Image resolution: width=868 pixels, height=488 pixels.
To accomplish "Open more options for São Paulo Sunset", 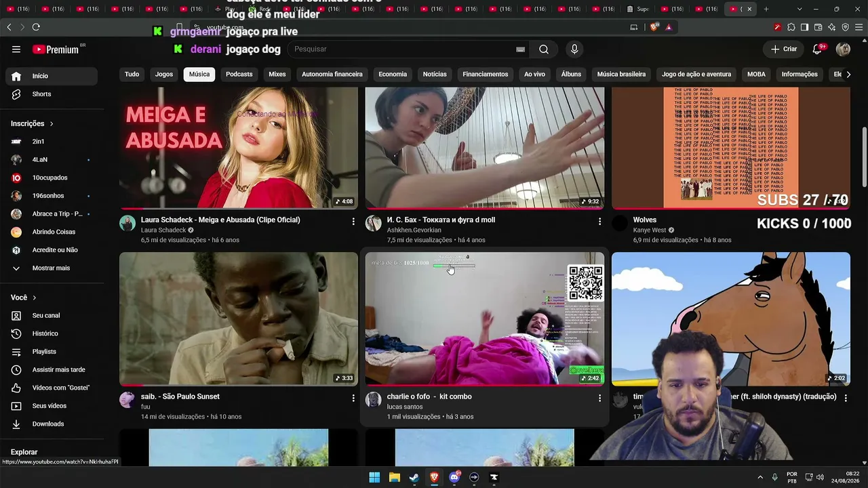I will click(353, 398).
